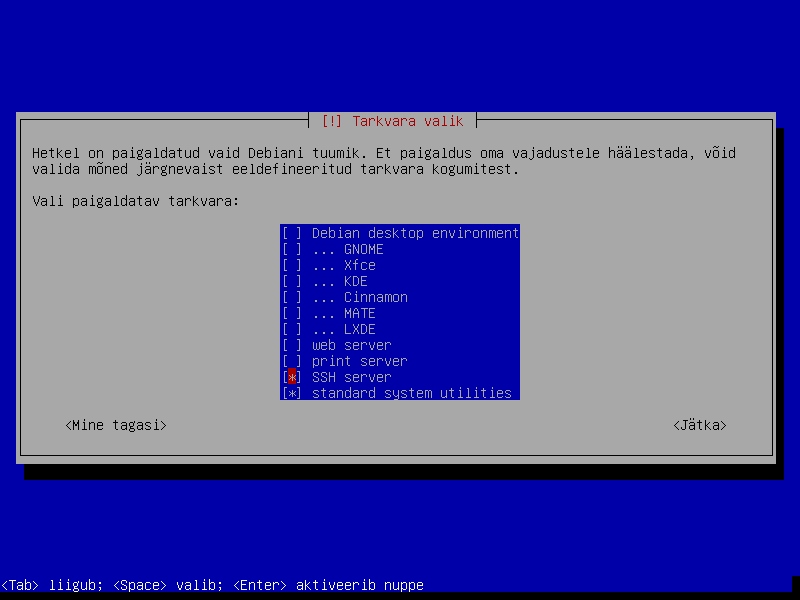Click the '... Xfce' list entry text
Screen dimensions: 800x600
point(344,265)
